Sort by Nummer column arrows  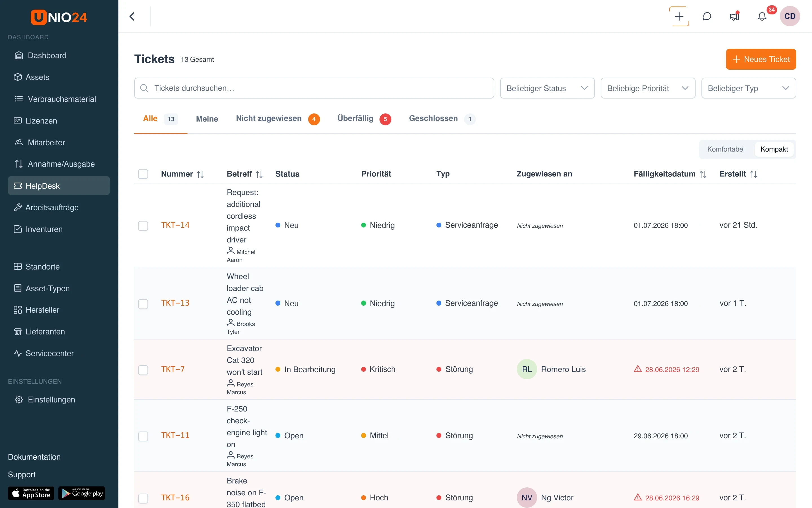(200, 174)
